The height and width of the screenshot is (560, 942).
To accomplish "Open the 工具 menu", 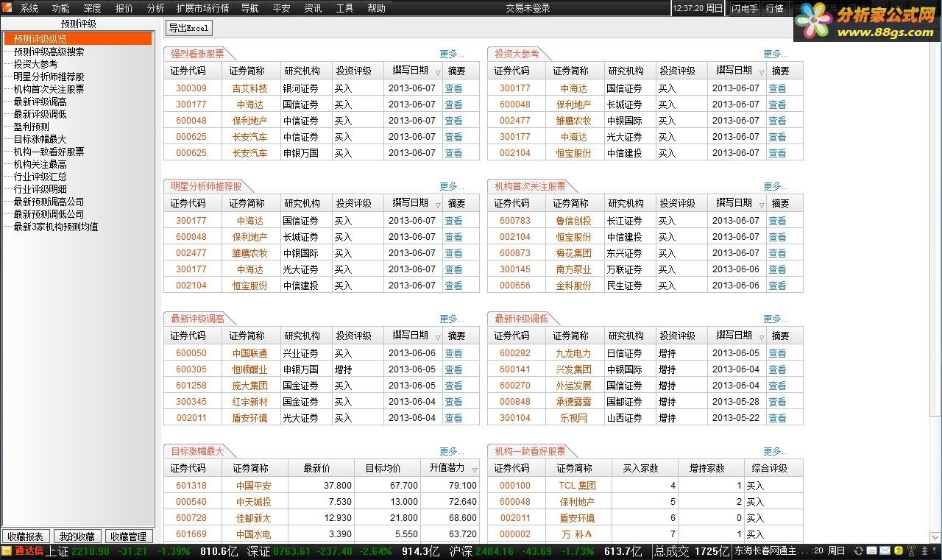I will [344, 9].
